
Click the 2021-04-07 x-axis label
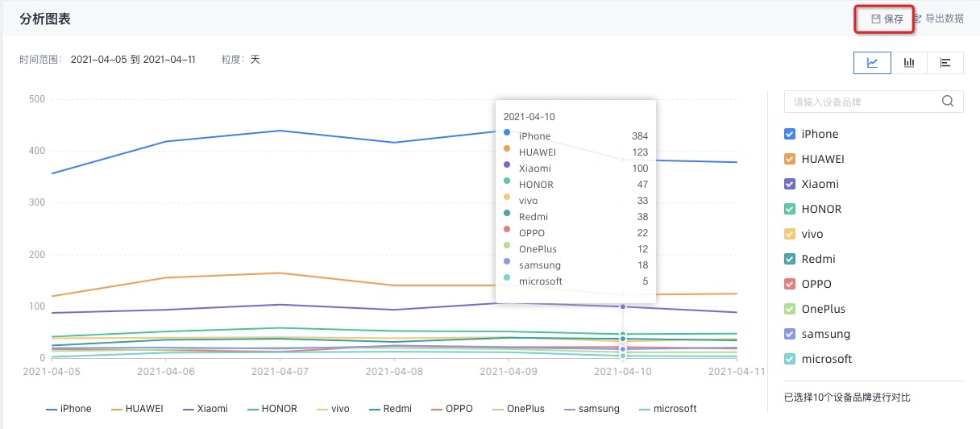pyautogui.click(x=280, y=371)
